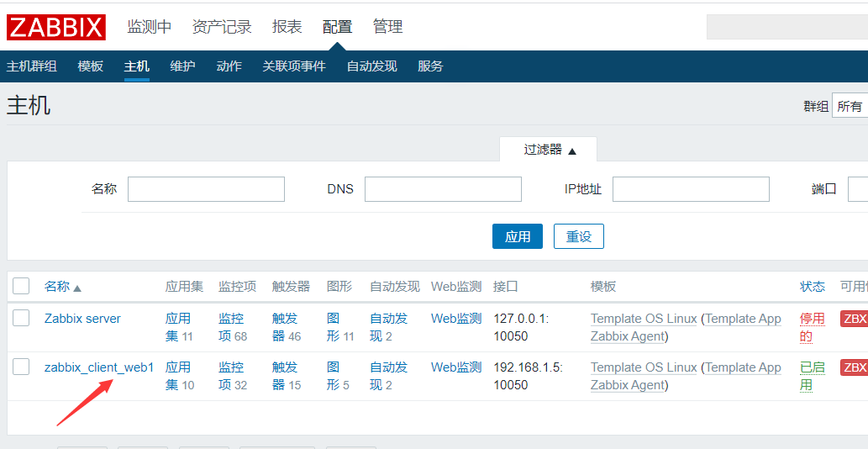Image resolution: width=868 pixels, height=449 pixels.
Task: Open Web监测 of Zabbix server
Action: point(456,319)
